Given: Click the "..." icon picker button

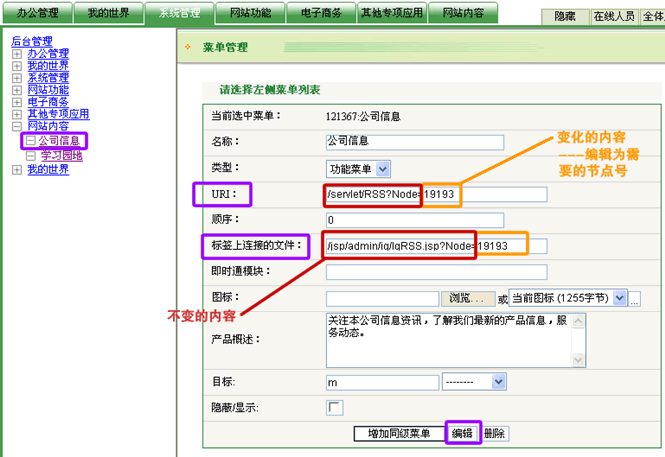Looking at the screenshot, I should click(634, 299).
